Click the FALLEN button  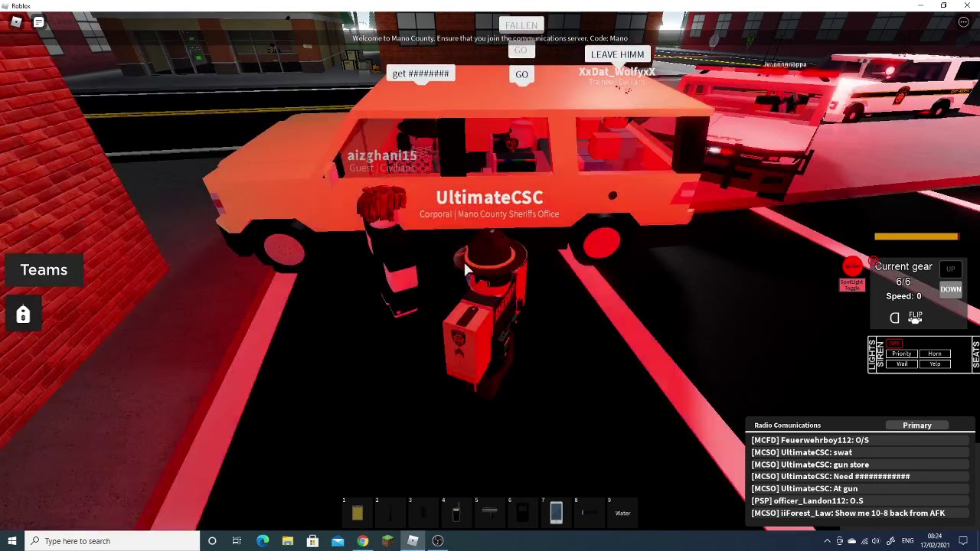coord(521,25)
